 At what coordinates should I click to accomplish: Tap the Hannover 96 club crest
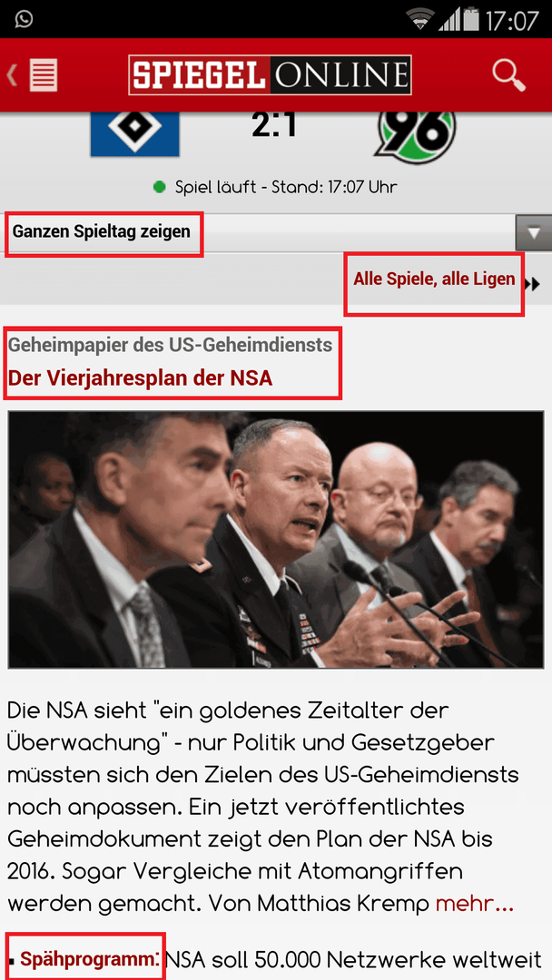point(415,133)
